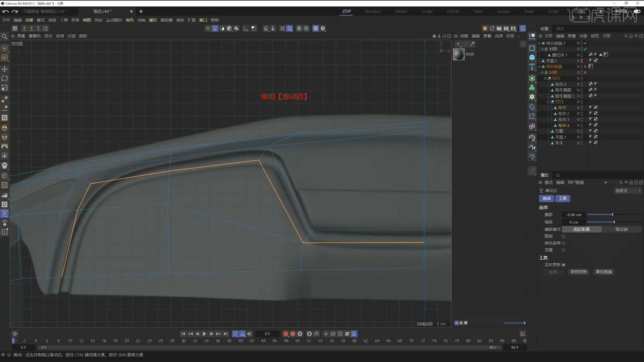Viewport: 644px width, 362px height.
Task: Click the Slide Edge tool in left toolbar
Action: click(x=5, y=214)
